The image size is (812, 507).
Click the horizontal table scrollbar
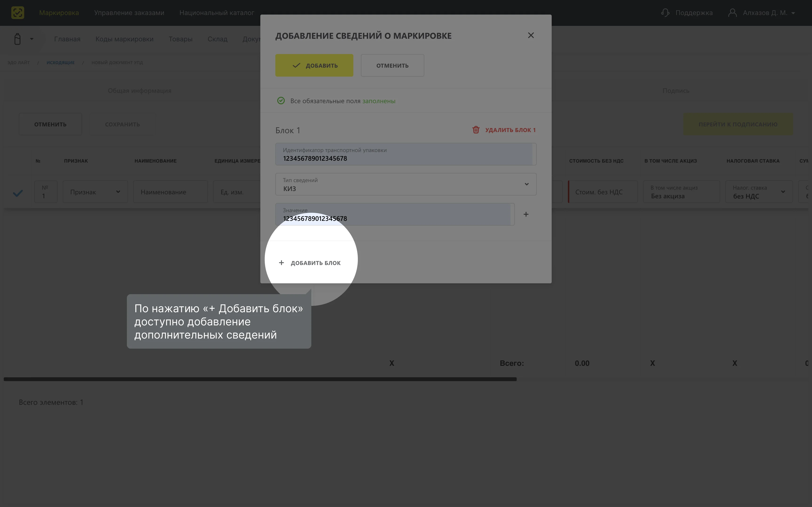(x=260, y=379)
